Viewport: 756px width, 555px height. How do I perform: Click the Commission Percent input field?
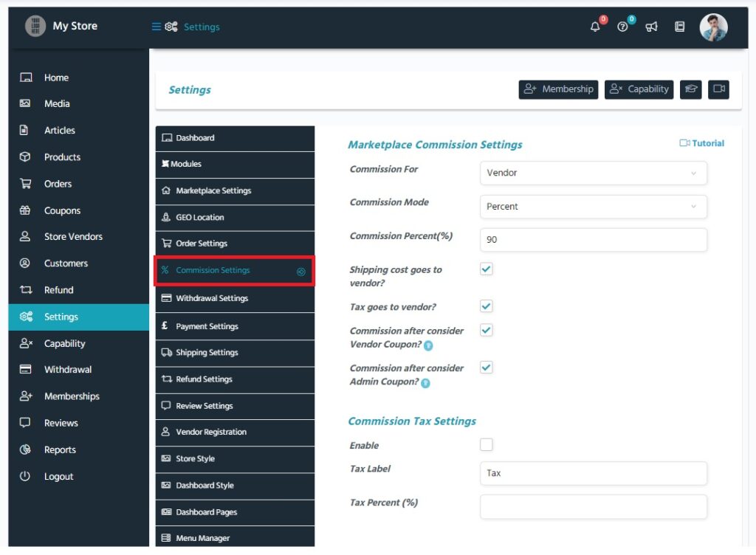pos(593,240)
